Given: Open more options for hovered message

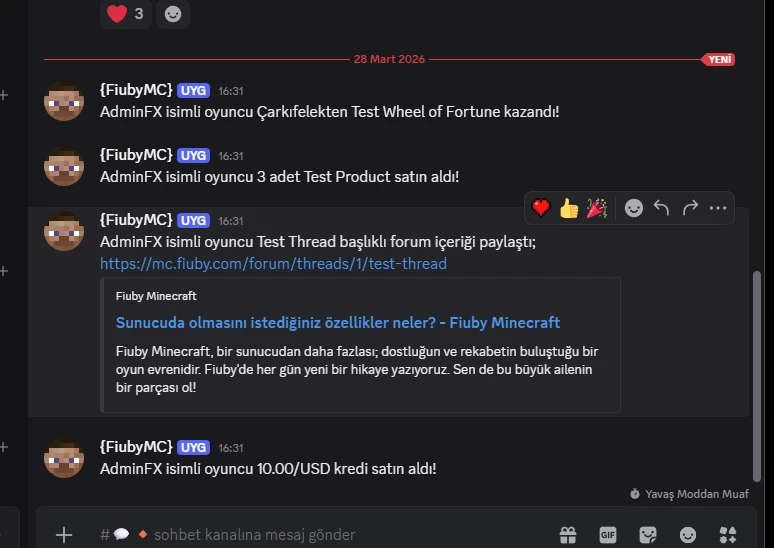Looking at the screenshot, I should (718, 208).
